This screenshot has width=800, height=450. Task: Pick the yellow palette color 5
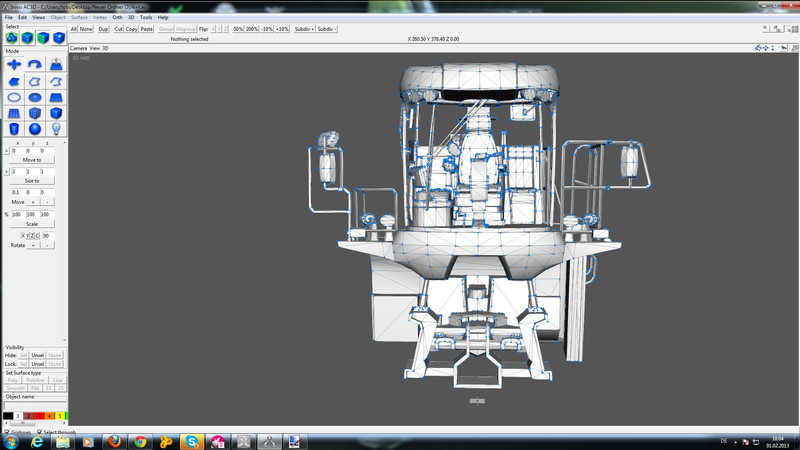(x=60, y=416)
